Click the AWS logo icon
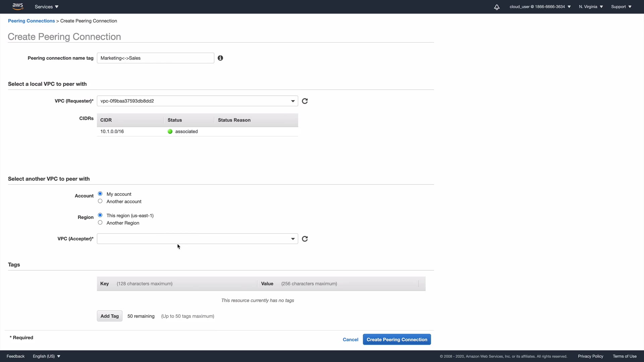 [x=17, y=6]
